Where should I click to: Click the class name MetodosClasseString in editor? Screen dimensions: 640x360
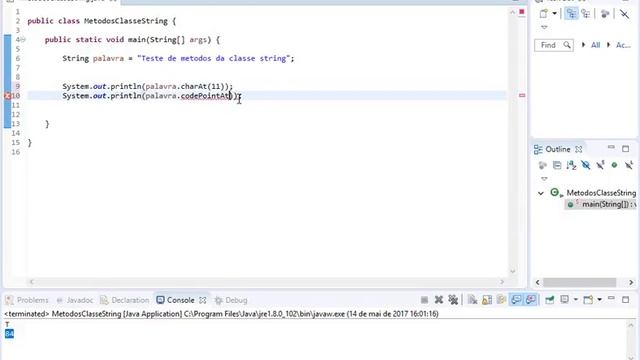pyautogui.click(x=126, y=21)
